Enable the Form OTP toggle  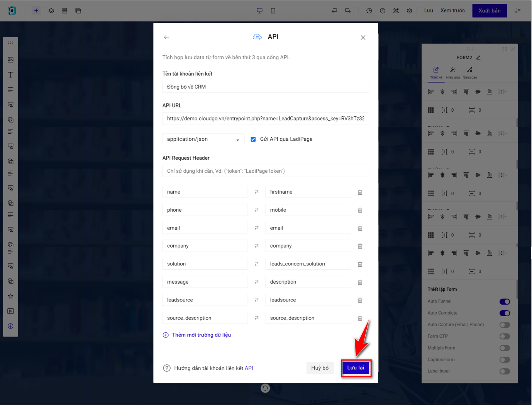[505, 336]
